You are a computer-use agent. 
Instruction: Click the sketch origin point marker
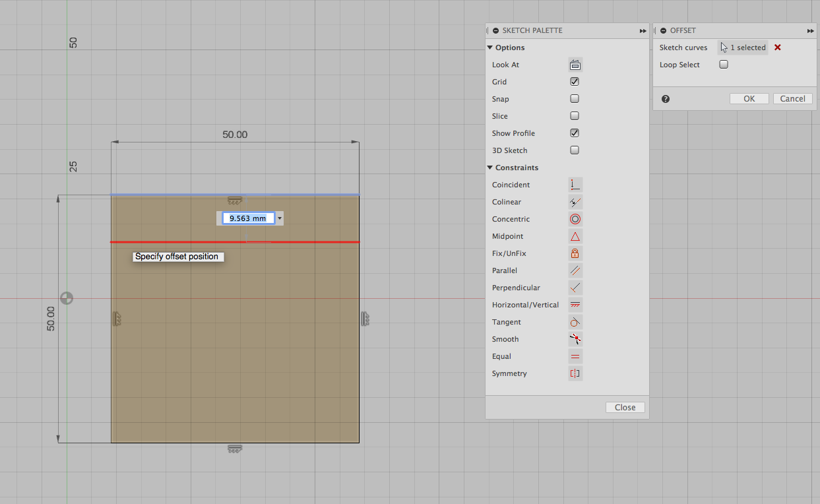point(67,298)
